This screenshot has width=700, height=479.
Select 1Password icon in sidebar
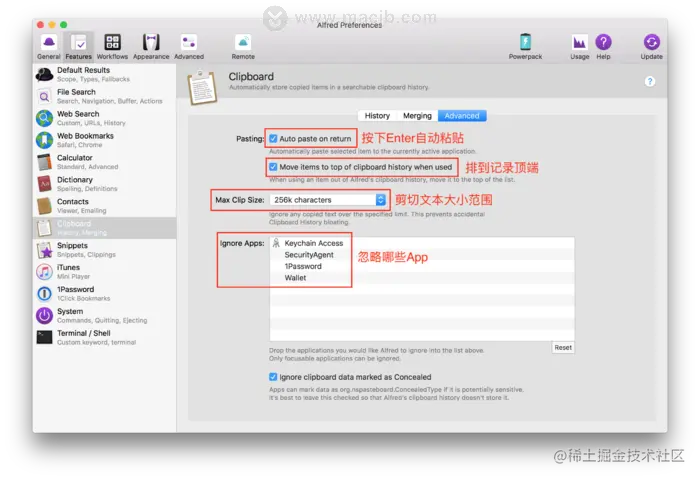pos(44,294)
